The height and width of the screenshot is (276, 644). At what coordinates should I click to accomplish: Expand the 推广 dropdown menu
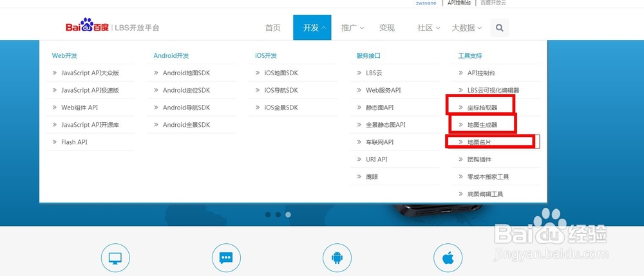point(352,28)
